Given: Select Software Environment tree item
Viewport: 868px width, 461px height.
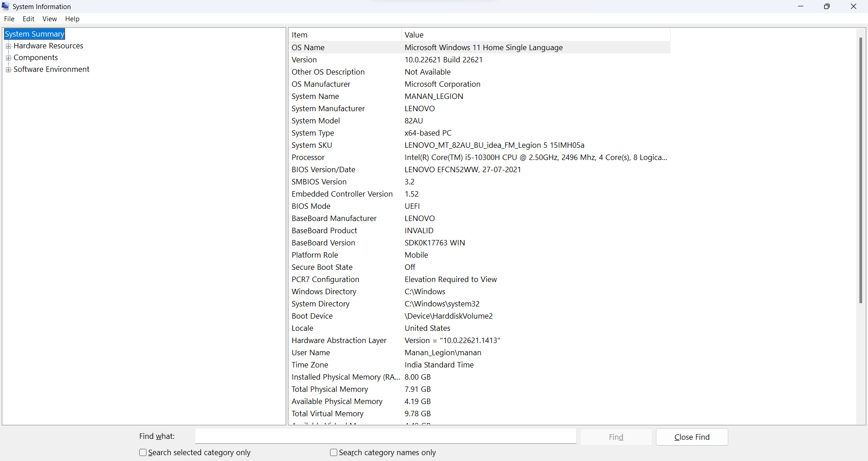Looking at the screenshot, I should (52, 69).
